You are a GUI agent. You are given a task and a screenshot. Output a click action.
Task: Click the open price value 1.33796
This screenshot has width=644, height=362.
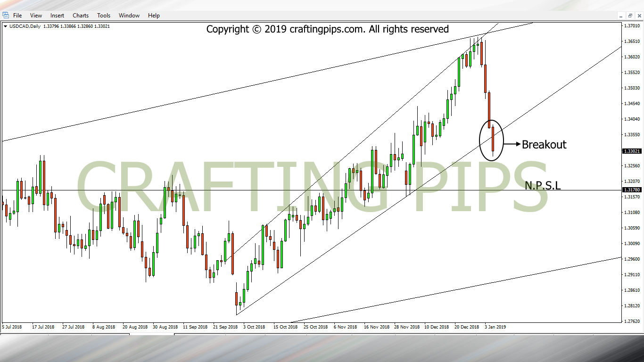point(51,26)
